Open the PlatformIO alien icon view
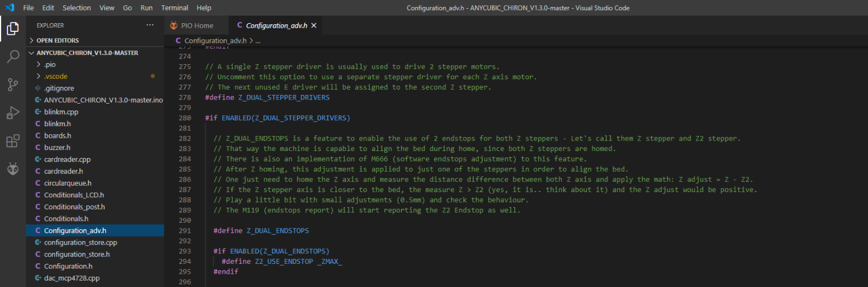 tap(13, 168)
